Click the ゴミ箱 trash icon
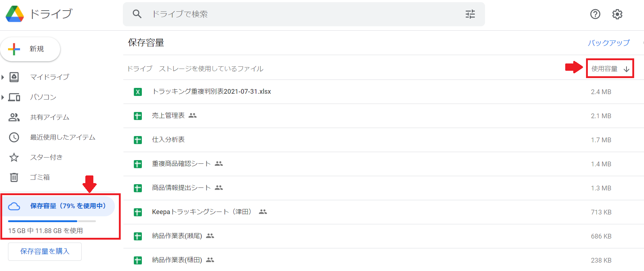The height and width of the screenshot is (271, 644). [x=14, y=177]
